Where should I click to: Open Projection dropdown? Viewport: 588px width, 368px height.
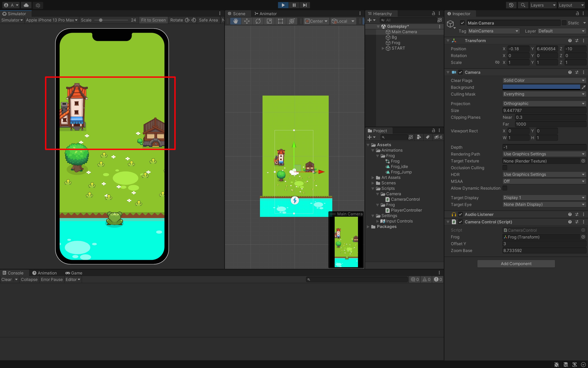[544, 103]
